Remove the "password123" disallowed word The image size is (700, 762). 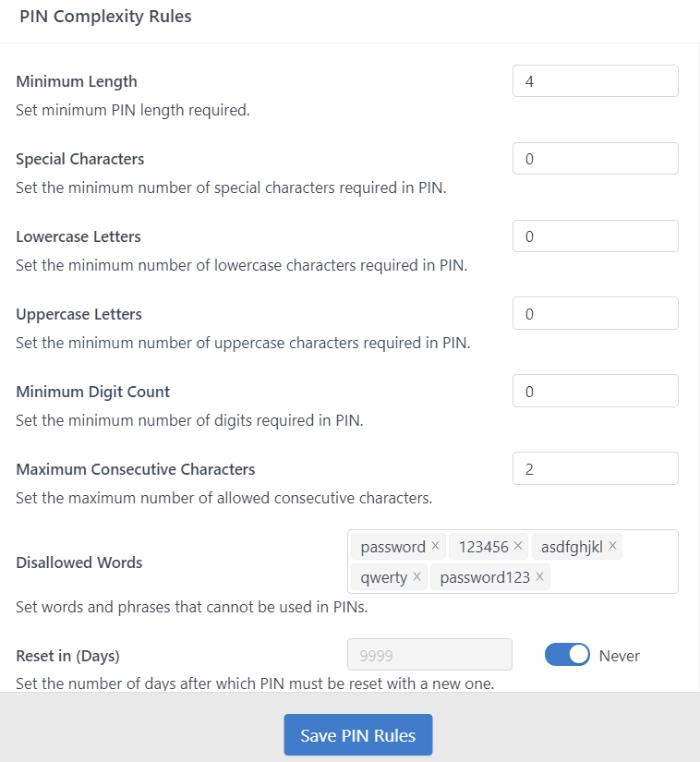coord(540,577)
